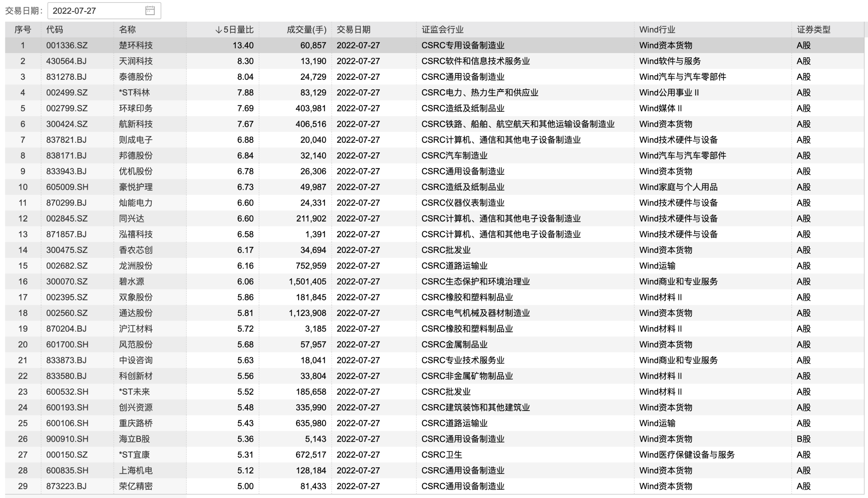Viewport: 868px width, 498px height.
Task: Click the 风范股份 name cell
Action: [x=136, y=344]
